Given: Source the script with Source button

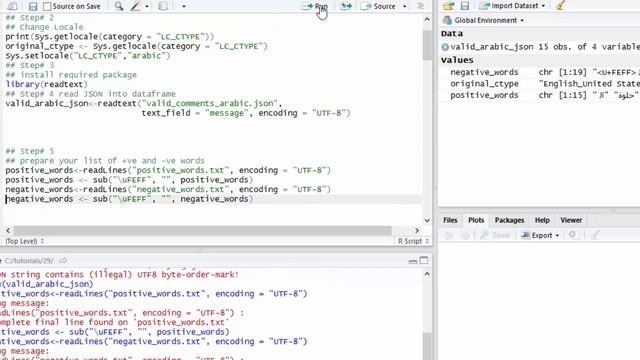Looking at the screenshot, I should point(378,7).
